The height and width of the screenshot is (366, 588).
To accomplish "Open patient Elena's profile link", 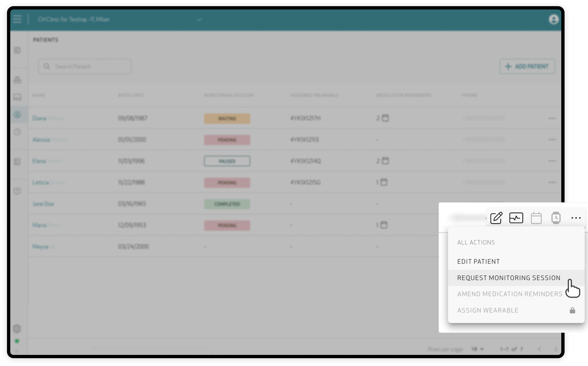I will pyautogui.click(x=46, y=161).
